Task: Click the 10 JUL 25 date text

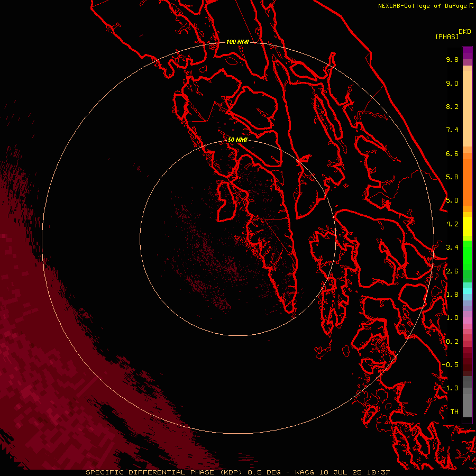Action: tap(340, 472)
